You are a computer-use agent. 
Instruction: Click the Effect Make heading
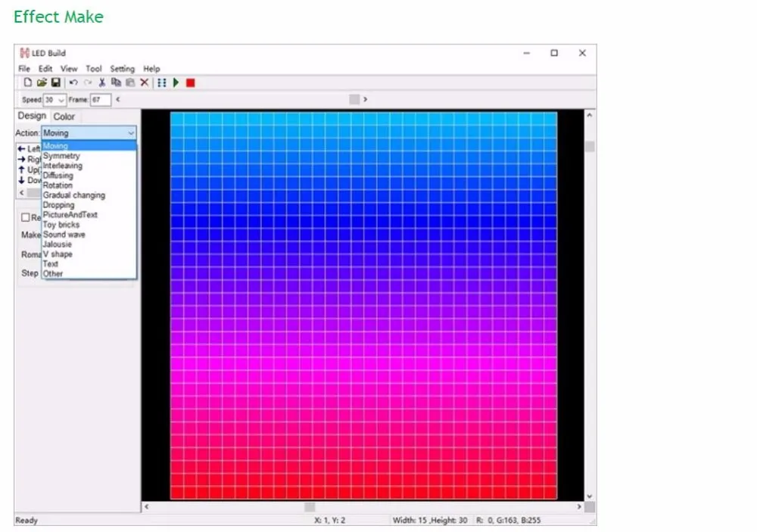(x=58, y=17)
